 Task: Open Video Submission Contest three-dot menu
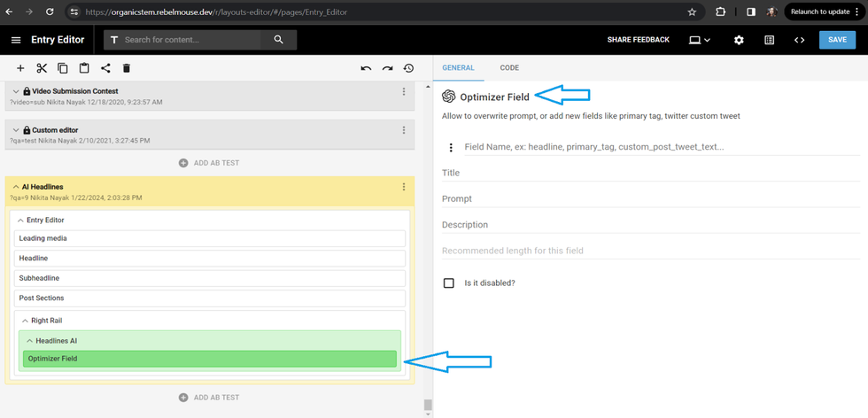click(404, 91)
